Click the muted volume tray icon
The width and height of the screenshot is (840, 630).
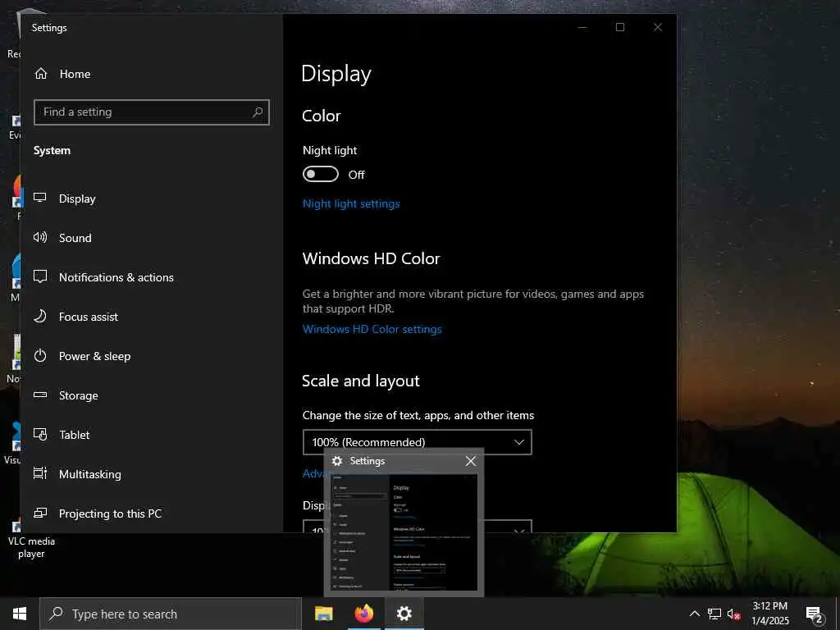point(733,614)
